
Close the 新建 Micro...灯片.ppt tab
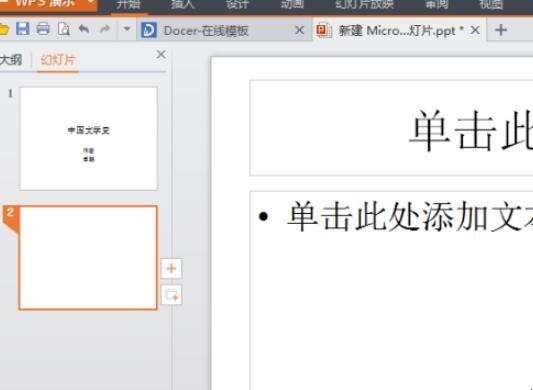coord(475,30)
